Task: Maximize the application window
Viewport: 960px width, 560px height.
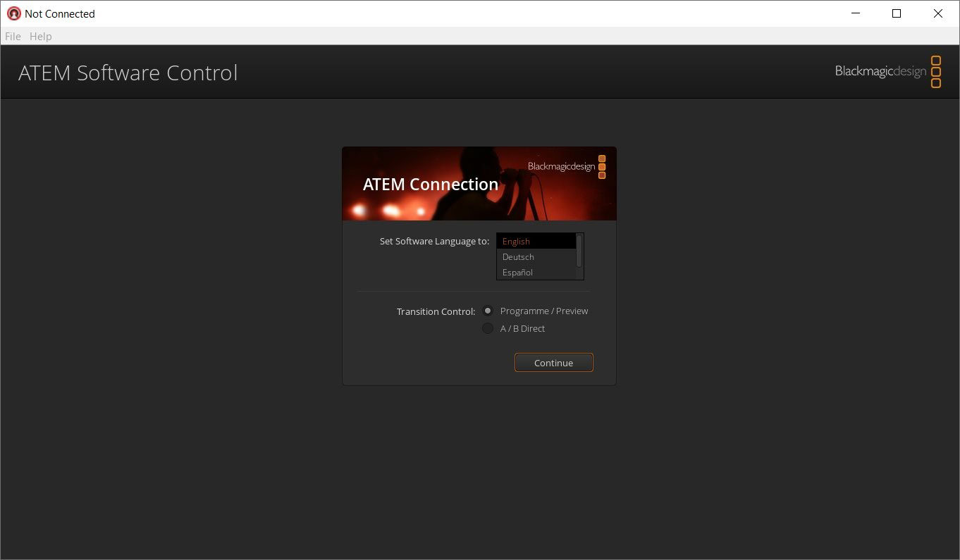Action: click(897, 13)
